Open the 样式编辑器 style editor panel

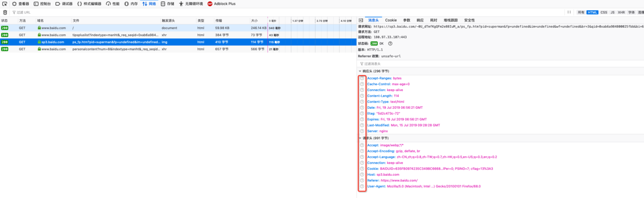(x=90, y=4)
